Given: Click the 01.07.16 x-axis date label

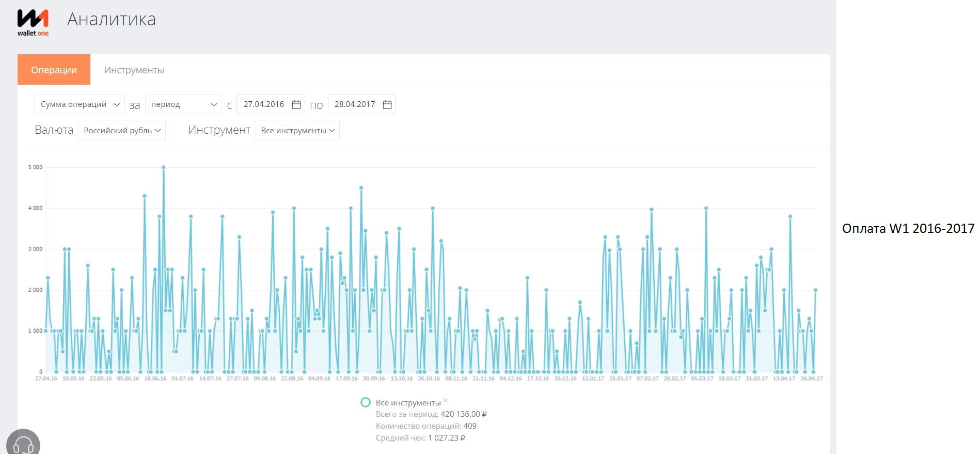Looking at the screenshot, I should [182, 379].
